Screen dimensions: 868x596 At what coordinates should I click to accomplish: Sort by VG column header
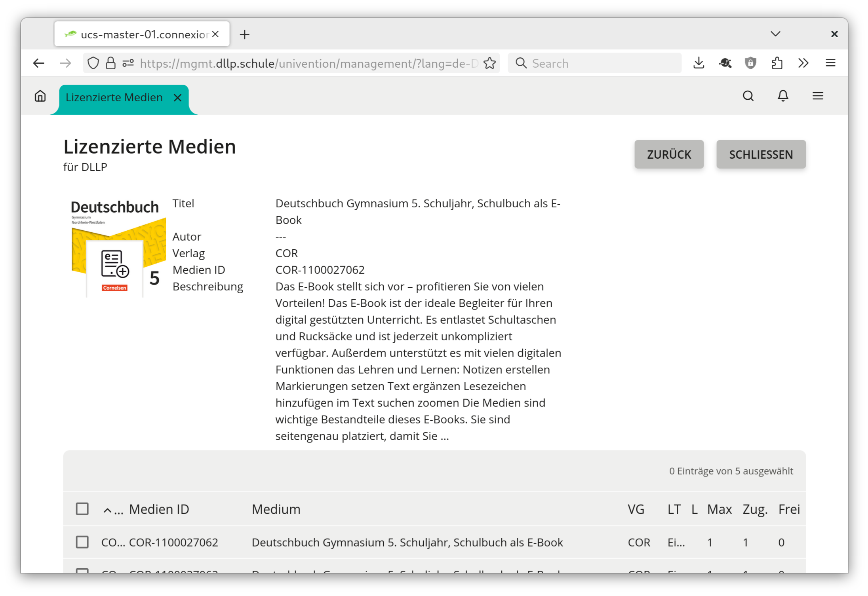coord(636,509)
